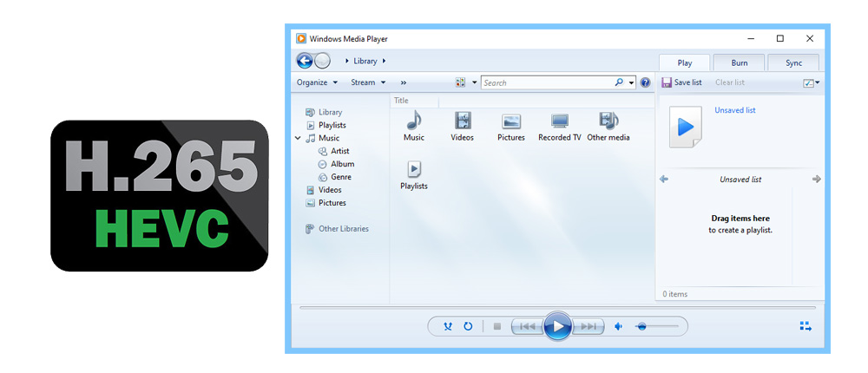
Task: Toggle repeat playback
Action: pos(468,326)
